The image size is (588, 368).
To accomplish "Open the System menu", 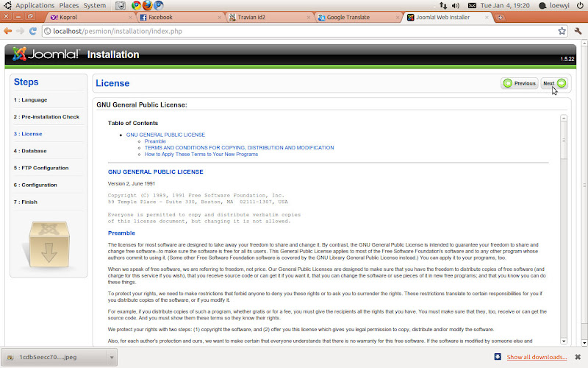I will click(x=95, y=5).
